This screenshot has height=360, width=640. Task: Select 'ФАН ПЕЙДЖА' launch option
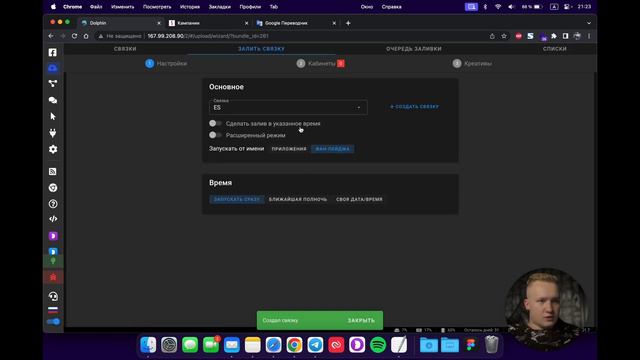point(333,149)
